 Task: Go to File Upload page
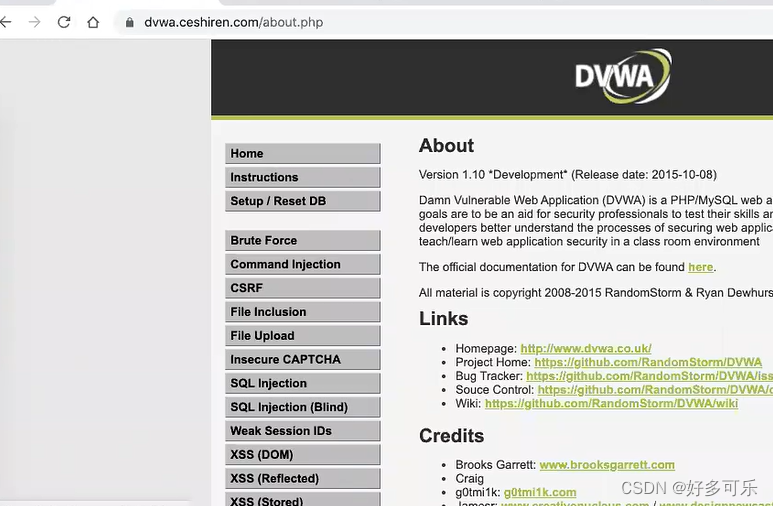(x=303, y=335)
